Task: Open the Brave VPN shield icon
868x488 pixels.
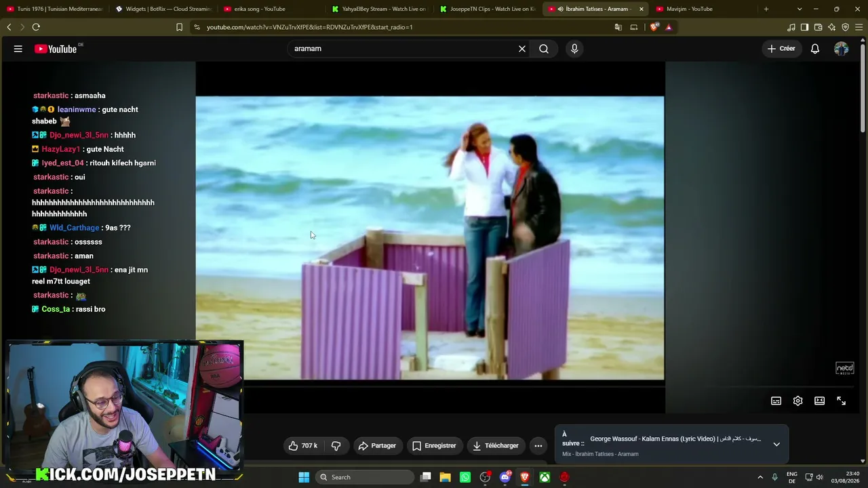Action: [x=846, y=27]
